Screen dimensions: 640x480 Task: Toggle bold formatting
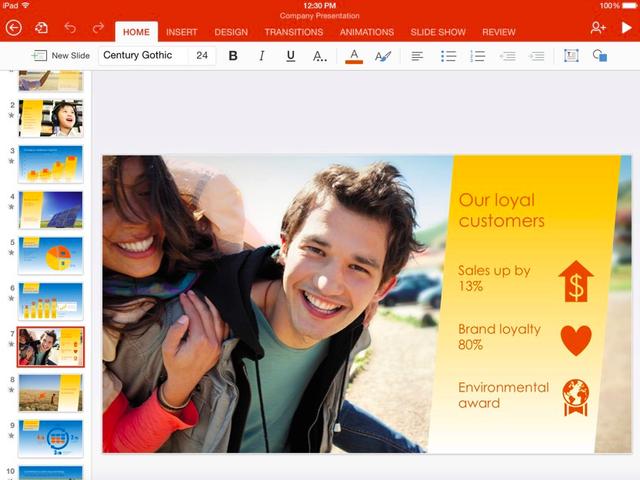tap(233, 56)
